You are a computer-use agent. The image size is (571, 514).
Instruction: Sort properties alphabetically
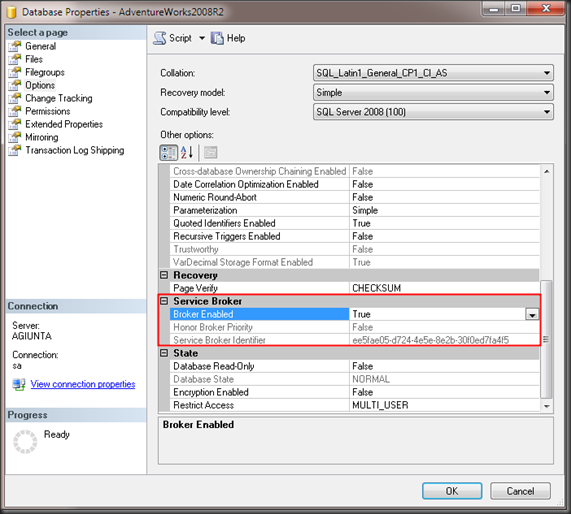pos(187,153)
